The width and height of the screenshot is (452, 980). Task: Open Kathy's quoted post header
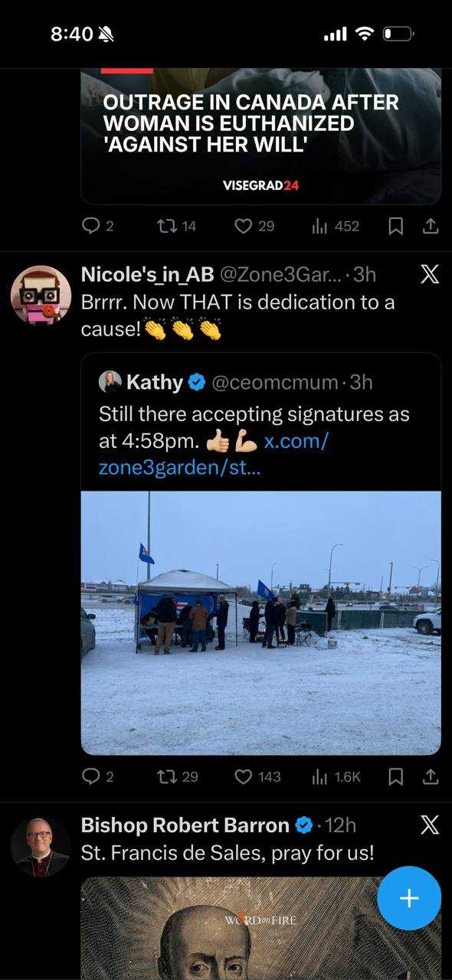236,381
